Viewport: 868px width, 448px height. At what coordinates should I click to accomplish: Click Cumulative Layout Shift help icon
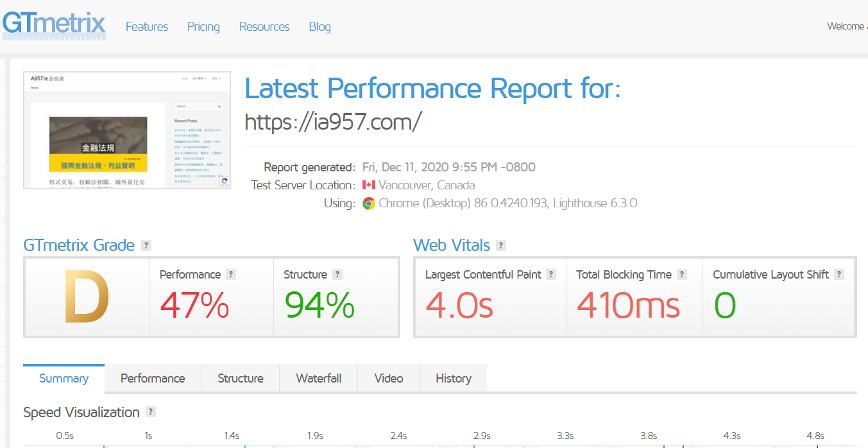click(x=839, y=274)
